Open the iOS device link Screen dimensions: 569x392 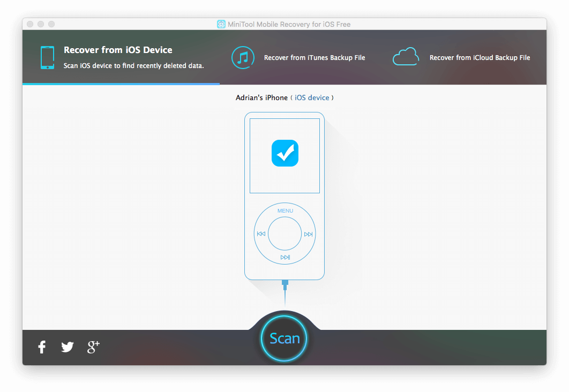(312, 97)
